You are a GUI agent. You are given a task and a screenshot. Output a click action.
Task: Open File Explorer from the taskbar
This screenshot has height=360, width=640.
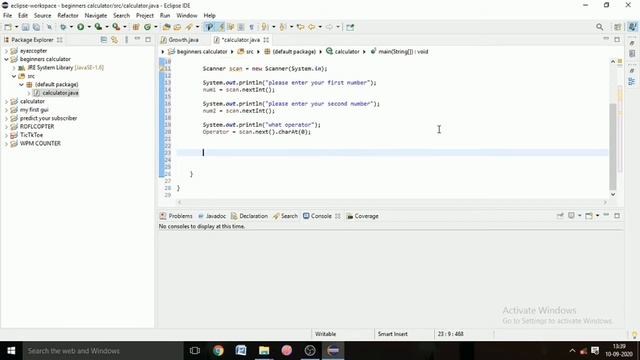[264, 351]
